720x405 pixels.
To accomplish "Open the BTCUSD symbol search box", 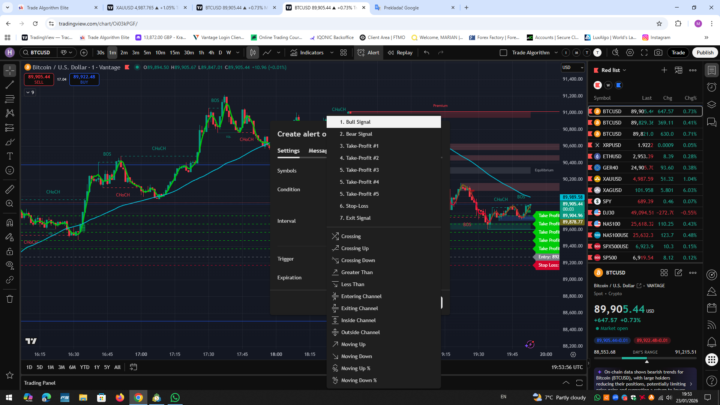I will coord(40,52).
